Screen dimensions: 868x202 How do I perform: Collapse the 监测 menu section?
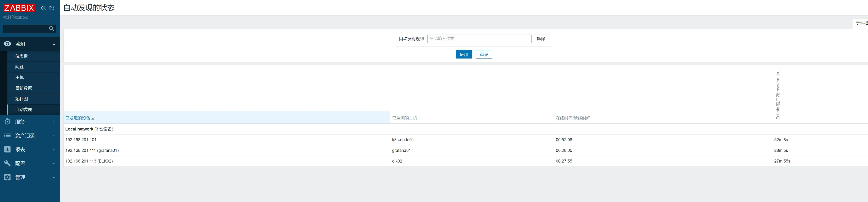54,44
